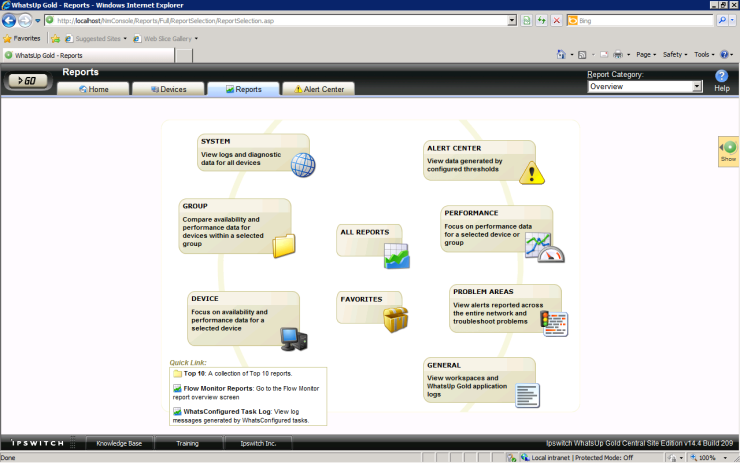Open the General reports document icon

(527, 396)
